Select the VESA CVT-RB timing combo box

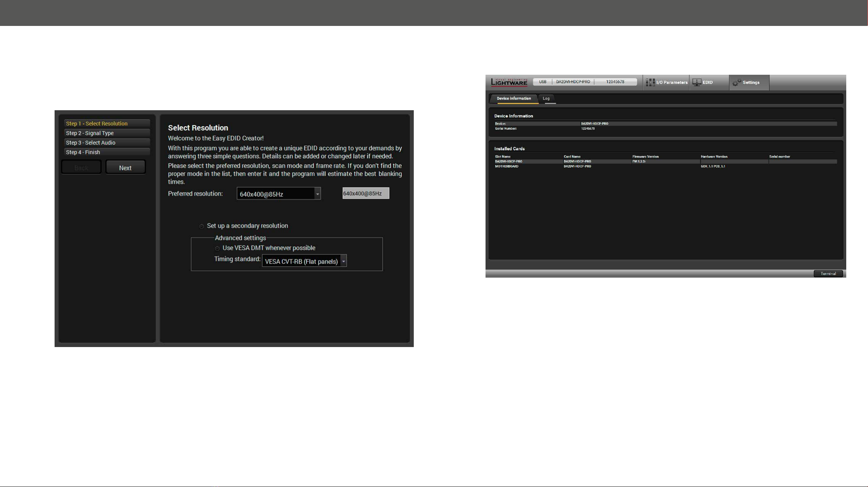[304, 261]
